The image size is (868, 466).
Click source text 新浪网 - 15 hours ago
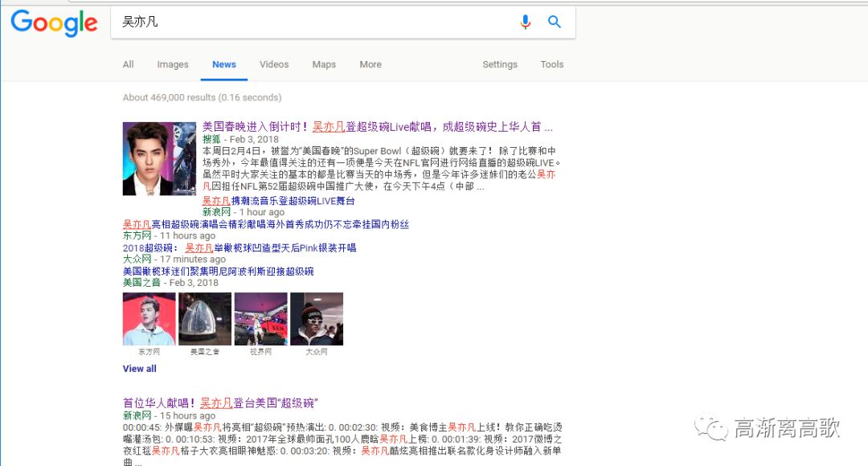point(169,415)
